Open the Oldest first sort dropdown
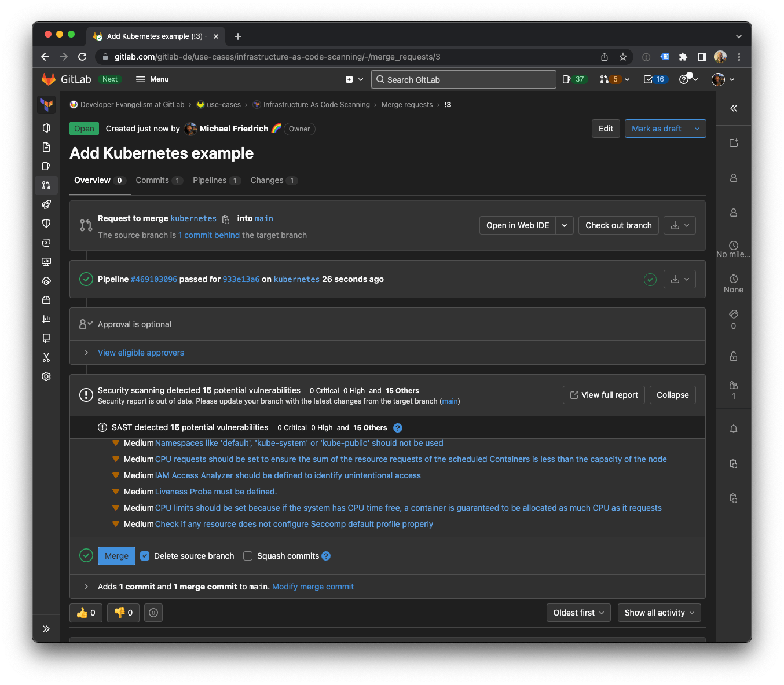 coord(578,612)
